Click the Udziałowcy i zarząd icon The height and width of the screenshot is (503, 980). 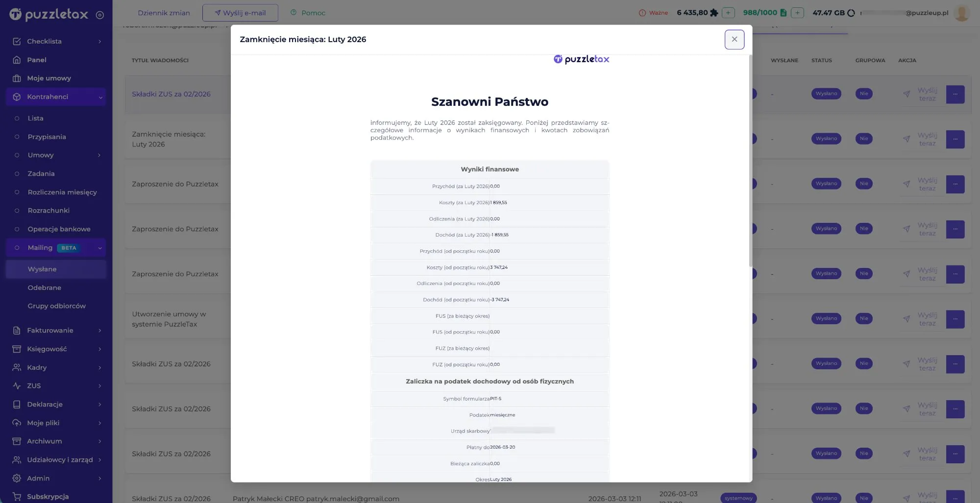pos(17,460)
